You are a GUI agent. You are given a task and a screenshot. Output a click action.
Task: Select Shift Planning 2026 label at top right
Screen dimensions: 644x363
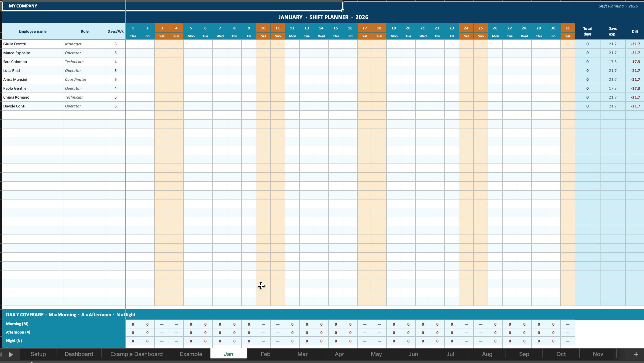(618, 6)
